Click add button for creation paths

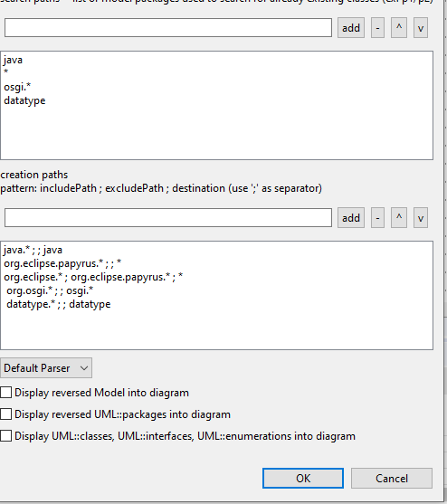pos(350,218)
